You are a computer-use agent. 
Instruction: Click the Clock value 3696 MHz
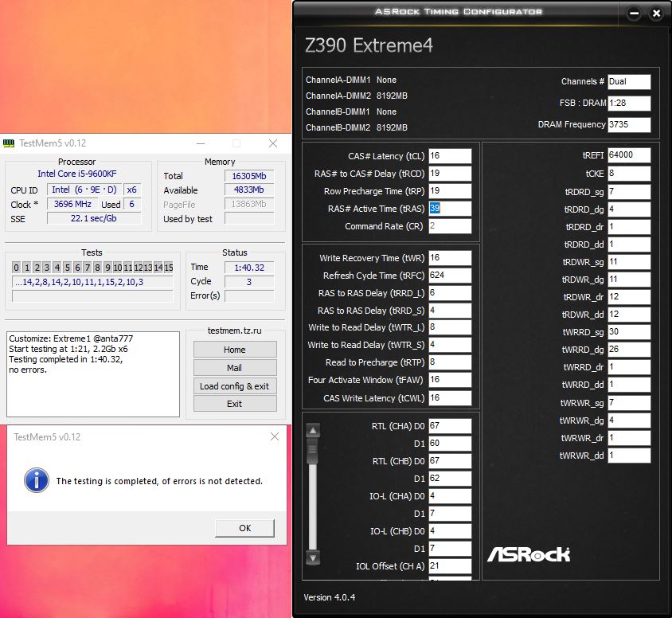coord(72,204)
